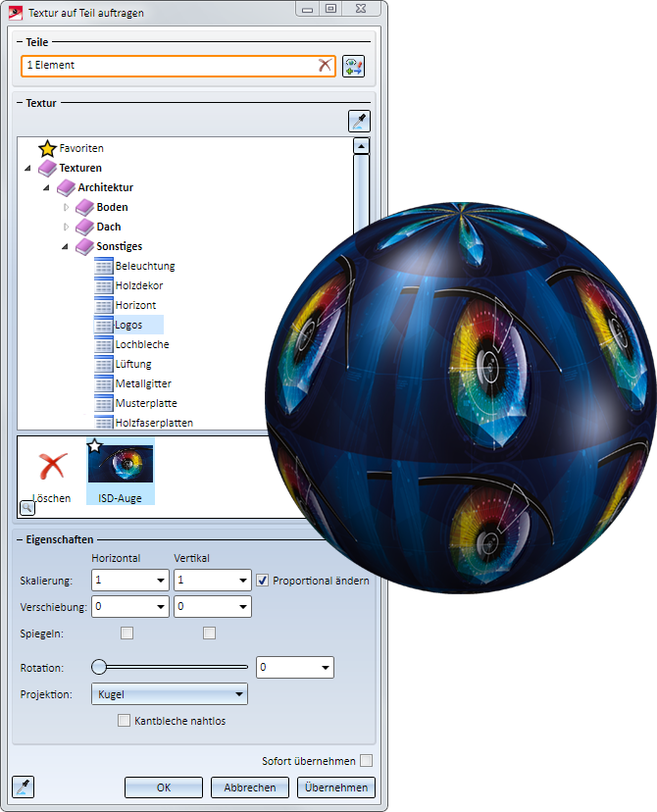Select the Lochbleche tree entry text
The width and height of the screenshot is (657, 812).
tap(142, 344)
